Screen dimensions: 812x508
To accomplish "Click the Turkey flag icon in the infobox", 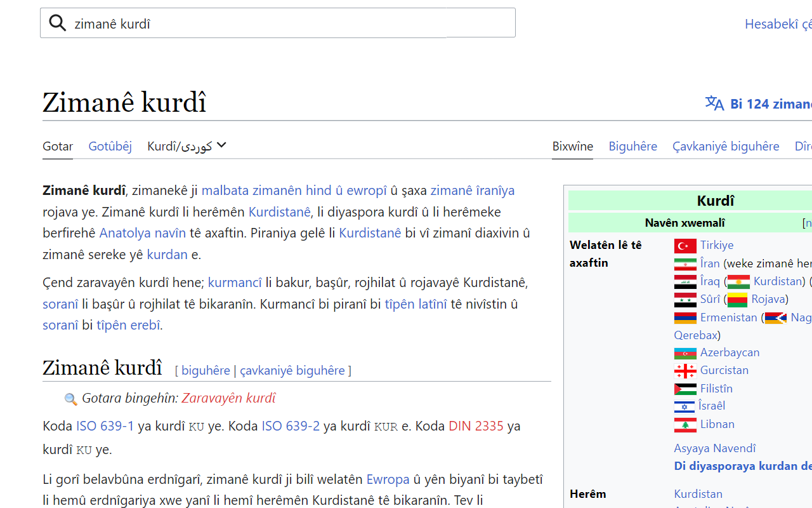I will coord(685,246).
